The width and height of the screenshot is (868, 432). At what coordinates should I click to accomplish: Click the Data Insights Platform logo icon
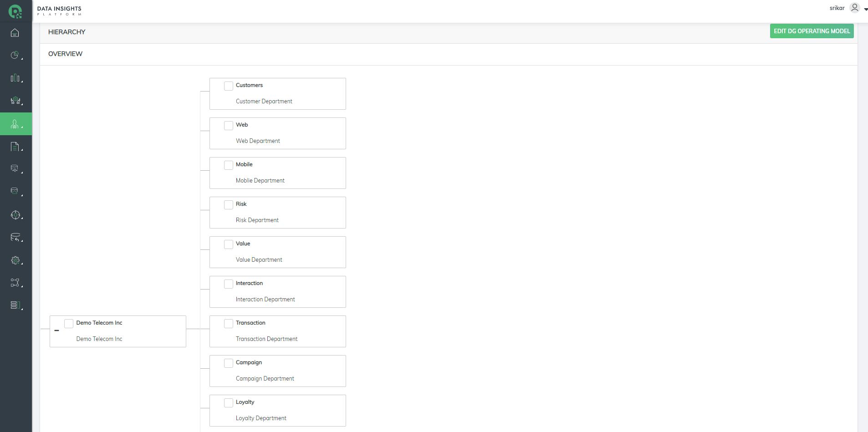pos(15,11)
